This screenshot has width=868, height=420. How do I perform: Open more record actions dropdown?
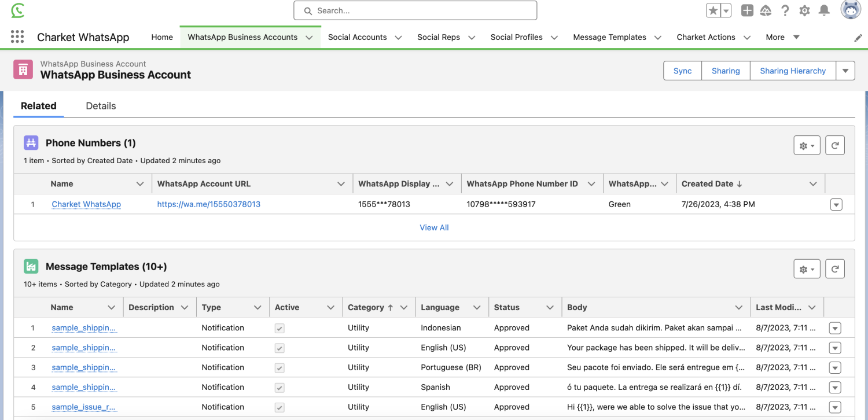pos(845,71)
